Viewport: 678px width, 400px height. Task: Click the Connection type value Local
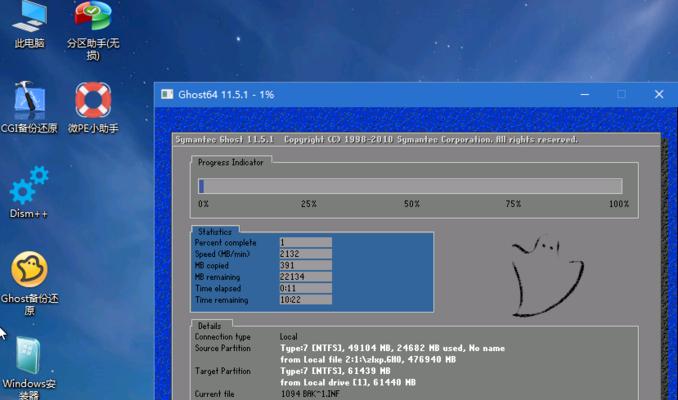tap(288, 336)
